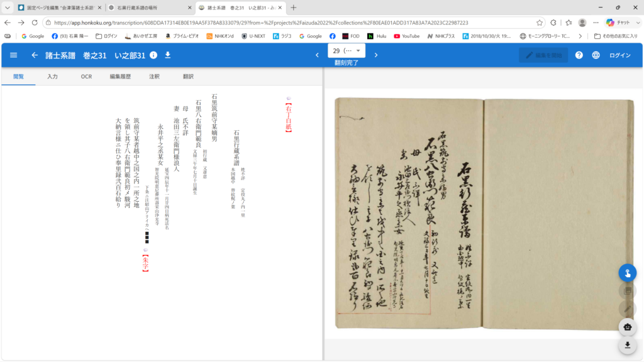Reload the page with the browser refresh button
Image resolution: width=644 pixels, height=362 pixels.
tap(35, 23)
